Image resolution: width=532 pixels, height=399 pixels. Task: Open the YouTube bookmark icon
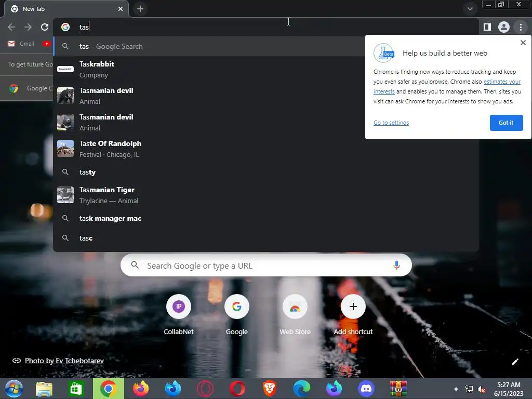(x=46, y=44)
